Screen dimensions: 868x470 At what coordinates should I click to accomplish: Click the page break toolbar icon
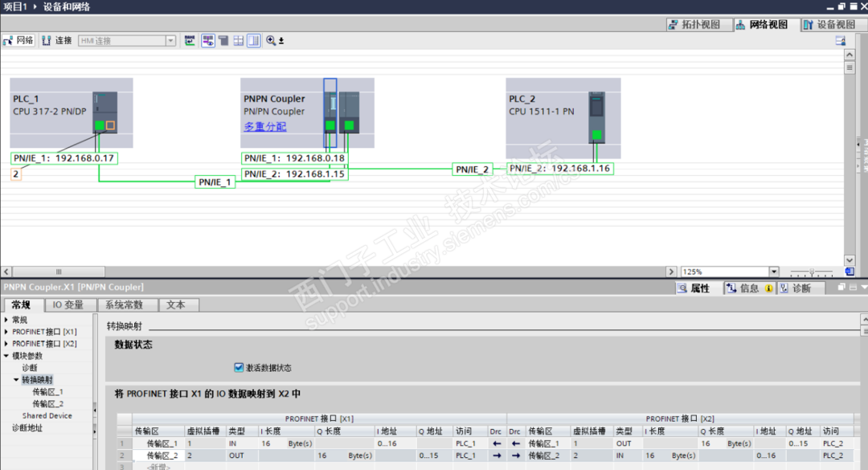tap(223, 40)
